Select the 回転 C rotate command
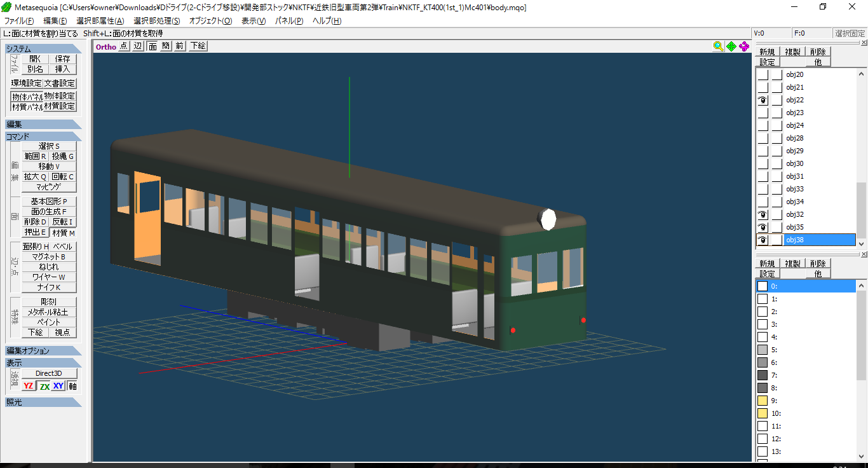The image size is (868, 468). tap(63, 177)
